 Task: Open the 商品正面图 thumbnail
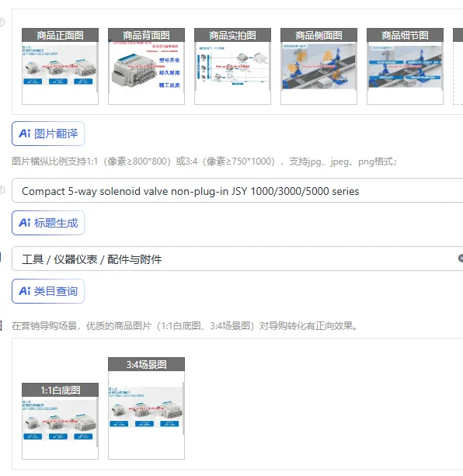pos(60,66)
